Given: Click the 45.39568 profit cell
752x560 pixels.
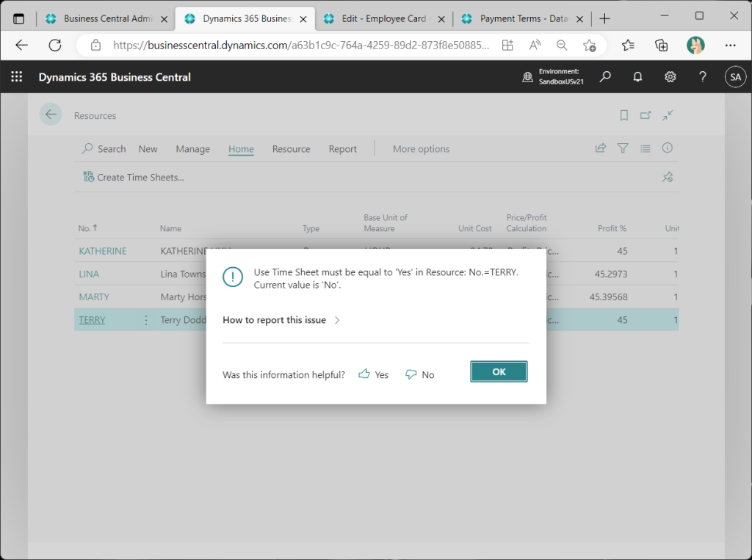Looking at the screenshot, I should 608,297.
